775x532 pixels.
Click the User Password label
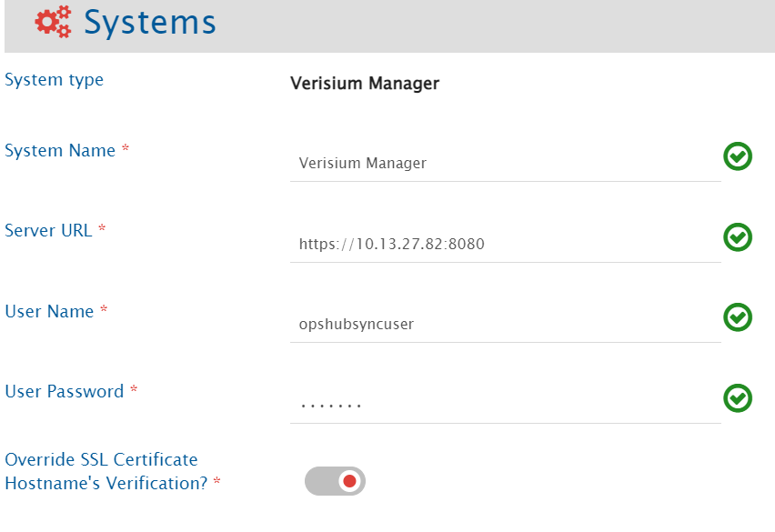pos(64,391)
